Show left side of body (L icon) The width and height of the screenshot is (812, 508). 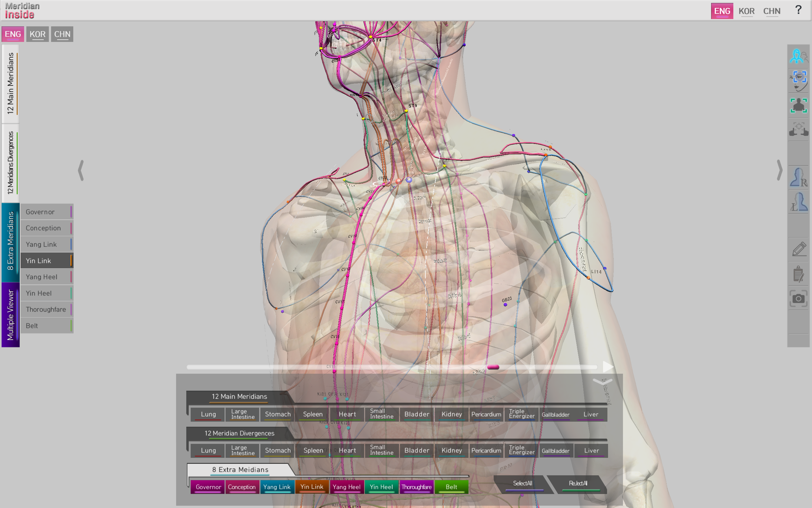pos(799,202)
